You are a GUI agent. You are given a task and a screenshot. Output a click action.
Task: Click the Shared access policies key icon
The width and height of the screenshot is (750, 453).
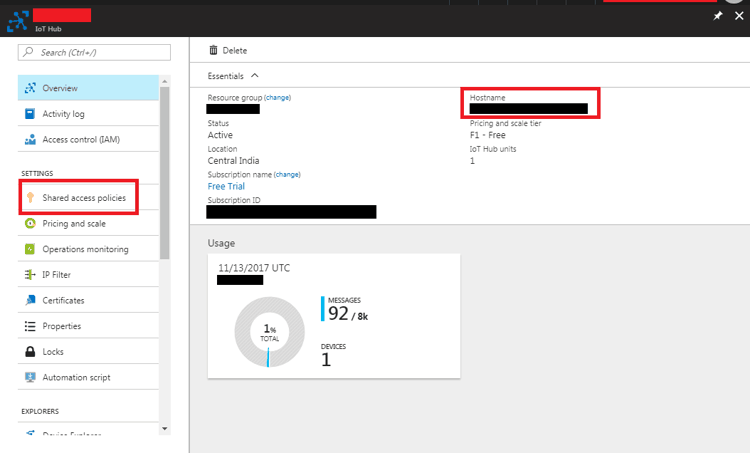(x=30, y=198)
